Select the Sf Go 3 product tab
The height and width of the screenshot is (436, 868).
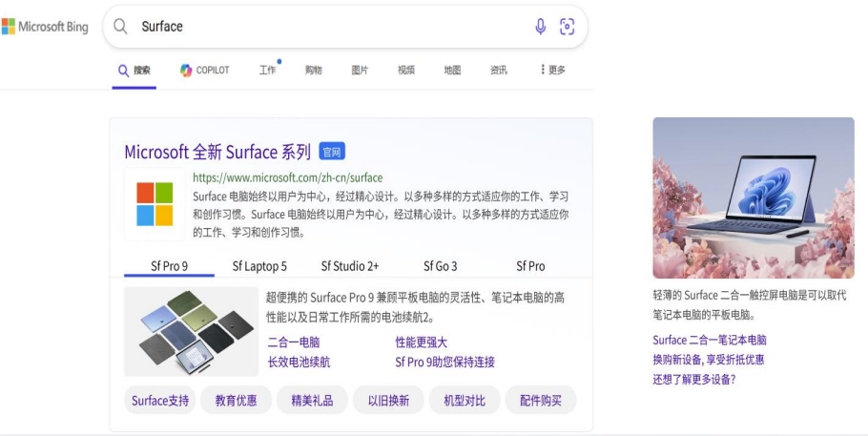click(x=440, y=266)
